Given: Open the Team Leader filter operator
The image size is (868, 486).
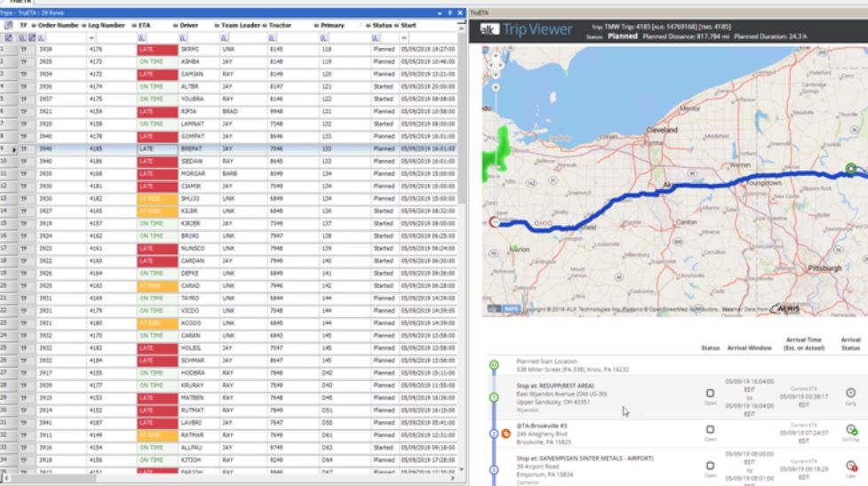Looking at the screenshot, I should tap(224, 37).
